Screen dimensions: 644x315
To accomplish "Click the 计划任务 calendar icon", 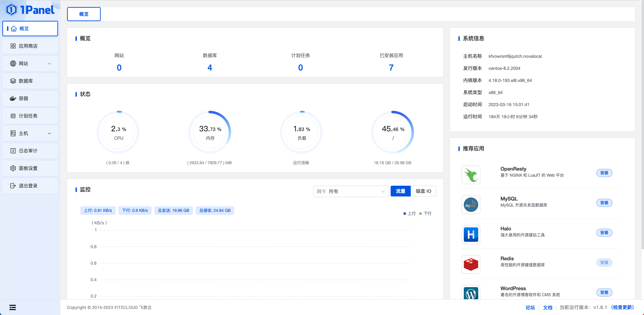I will point(13,116).
